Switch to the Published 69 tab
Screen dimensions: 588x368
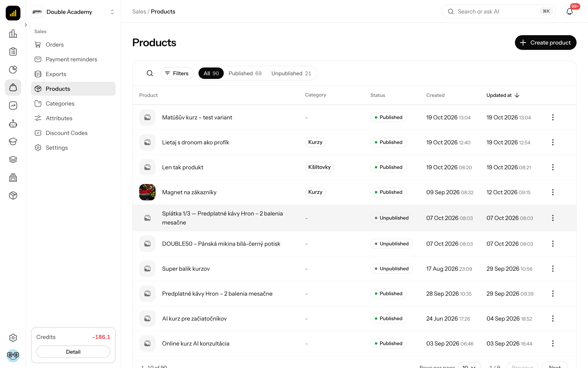tap(245, 73)
